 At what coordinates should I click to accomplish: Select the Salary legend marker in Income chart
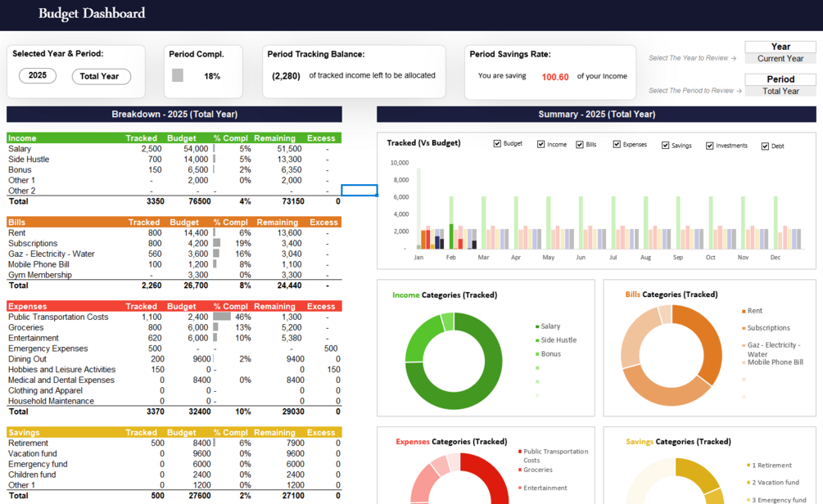point(537,326)
